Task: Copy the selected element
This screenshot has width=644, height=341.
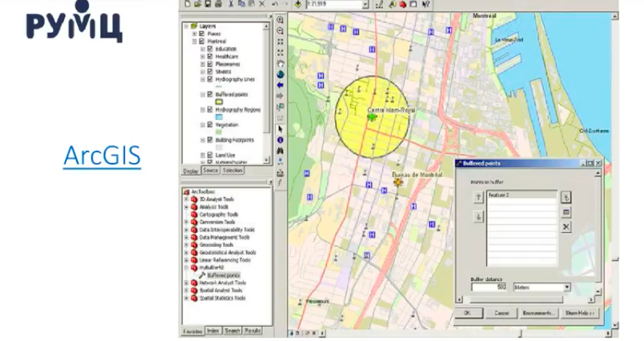Action: pos(241,4)
